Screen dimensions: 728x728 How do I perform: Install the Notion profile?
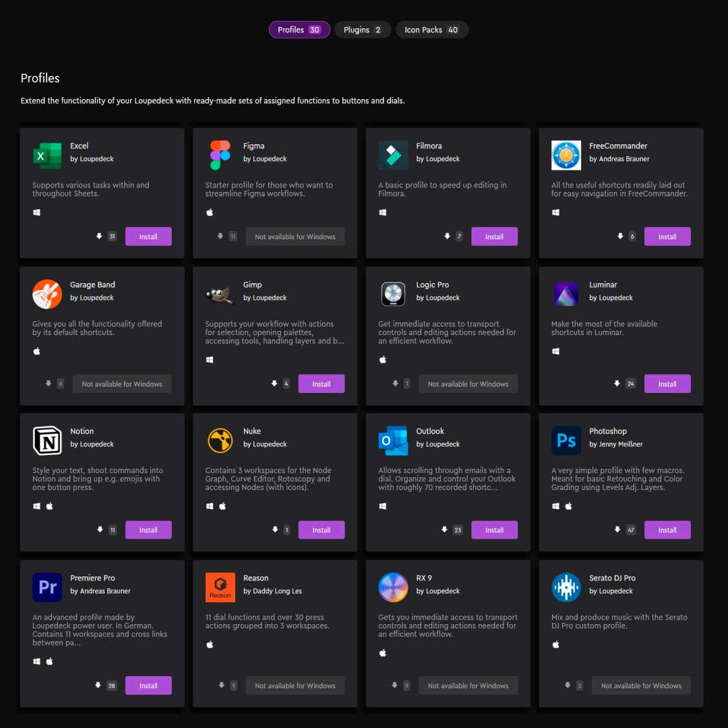(148, 530)
